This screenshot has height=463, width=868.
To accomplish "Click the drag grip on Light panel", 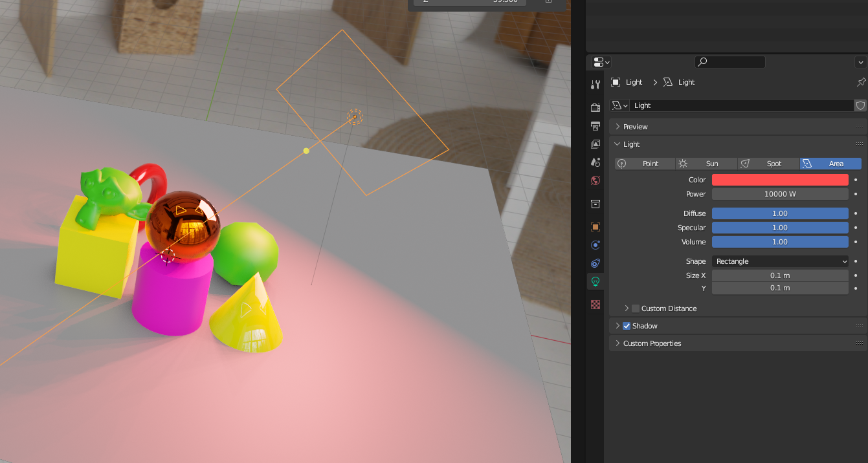I will 860,144.
